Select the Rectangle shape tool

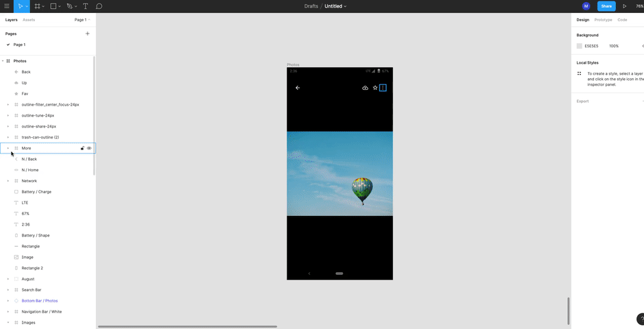pyautogui.click(x=53, y=6)
